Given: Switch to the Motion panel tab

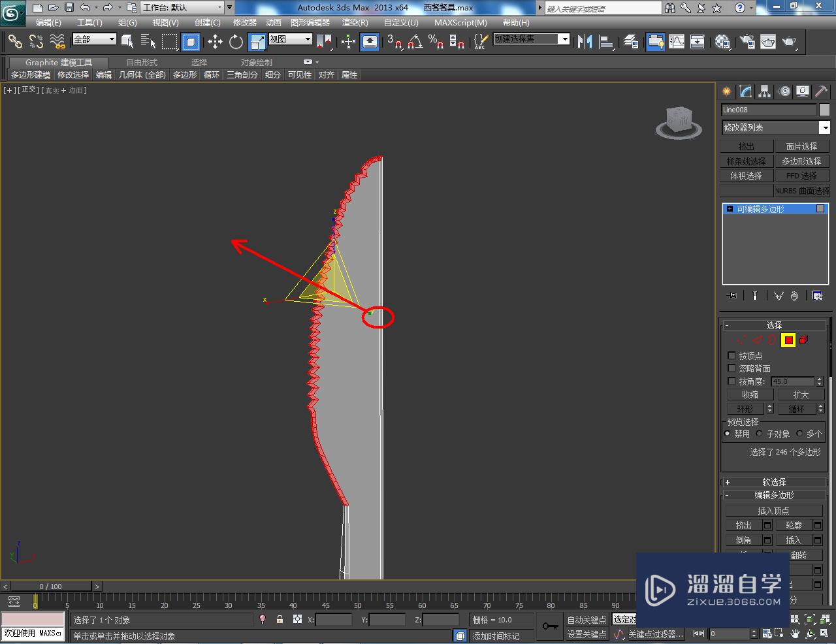Looking at the screenshot, I should click(x=784, y=91).
